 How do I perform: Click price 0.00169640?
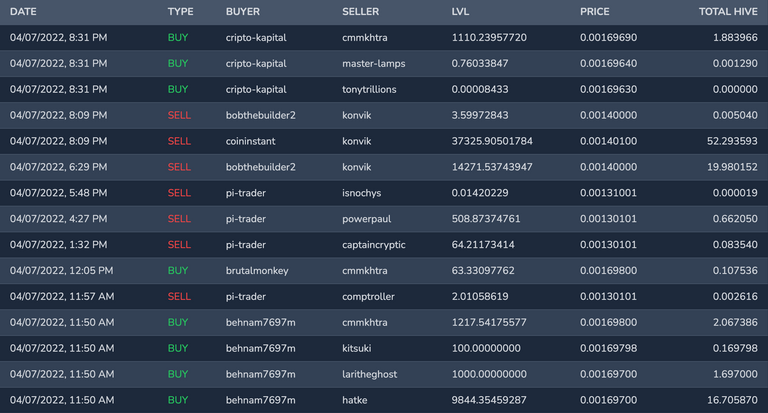[608, 64]
